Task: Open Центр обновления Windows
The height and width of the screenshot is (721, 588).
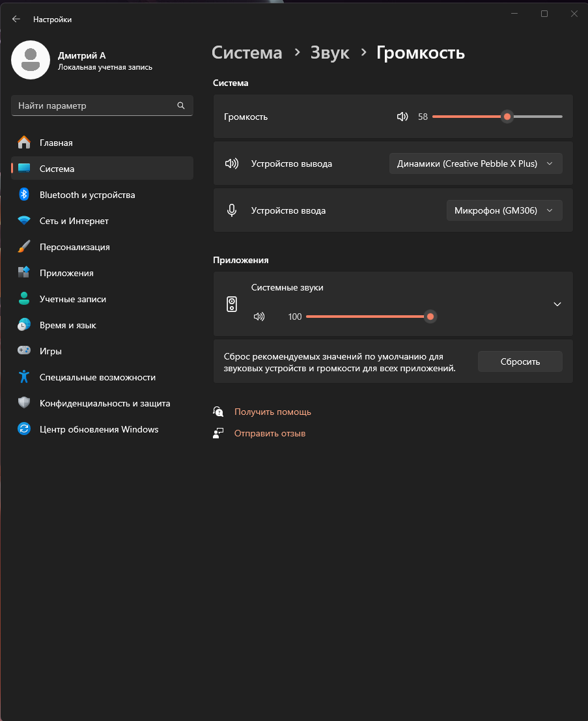Action: pos(98,429)
